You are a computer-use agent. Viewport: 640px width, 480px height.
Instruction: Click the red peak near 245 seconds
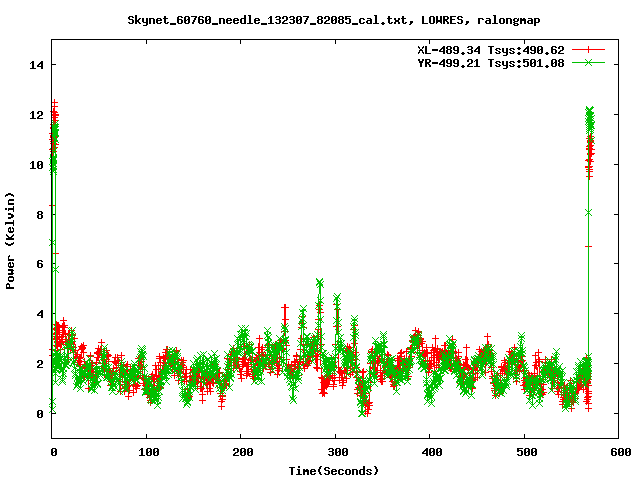click(285, 307)
